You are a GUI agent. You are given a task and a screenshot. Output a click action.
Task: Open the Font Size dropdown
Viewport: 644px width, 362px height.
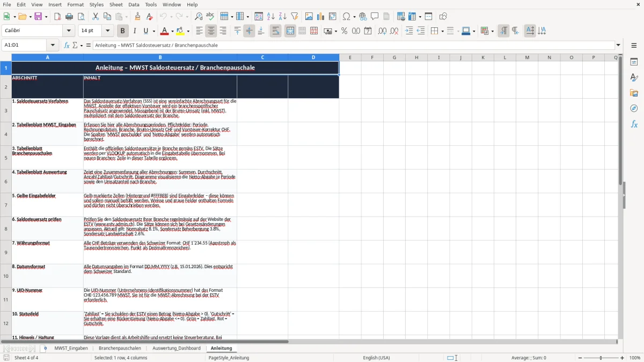107,31
